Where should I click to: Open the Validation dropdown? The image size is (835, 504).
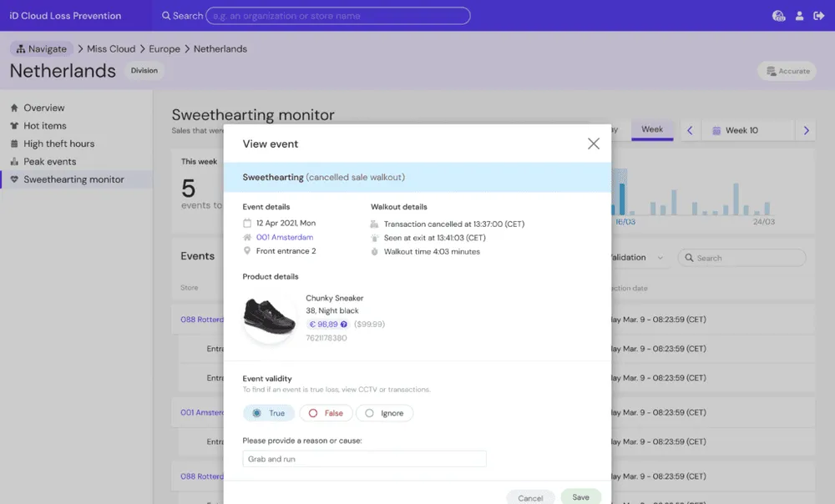click(636, 258)
